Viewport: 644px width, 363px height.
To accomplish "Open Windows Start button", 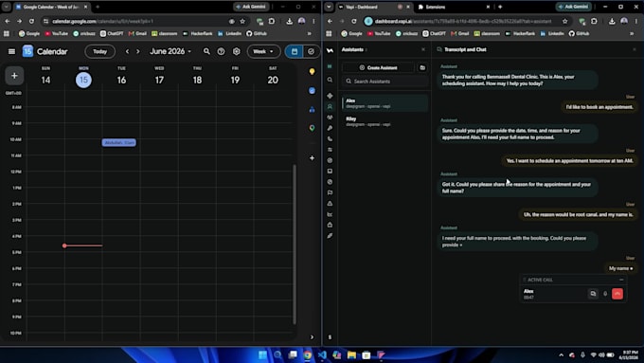I will click(x=262, y=354).
